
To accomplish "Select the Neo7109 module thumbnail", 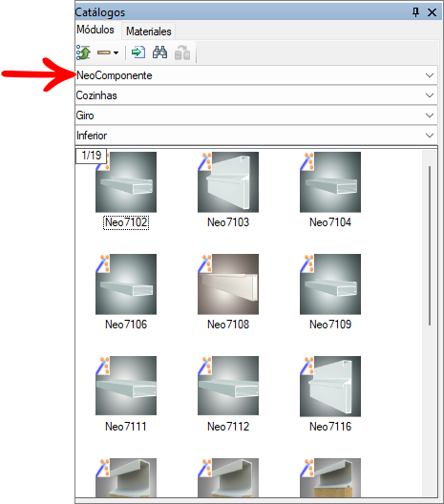I will pyautogui.click(x=330, y=284).
